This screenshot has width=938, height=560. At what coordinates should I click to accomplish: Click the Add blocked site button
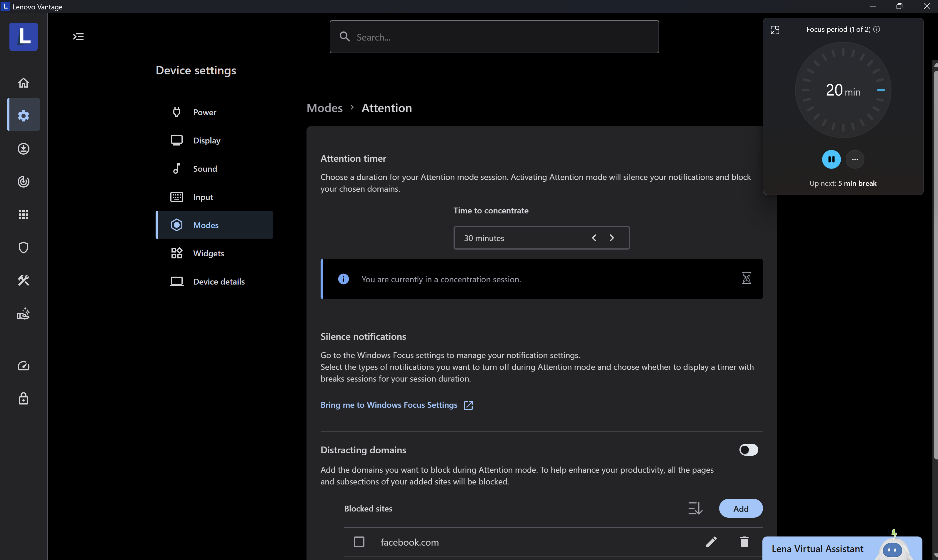pyautogui.click(x=740, y=508)
